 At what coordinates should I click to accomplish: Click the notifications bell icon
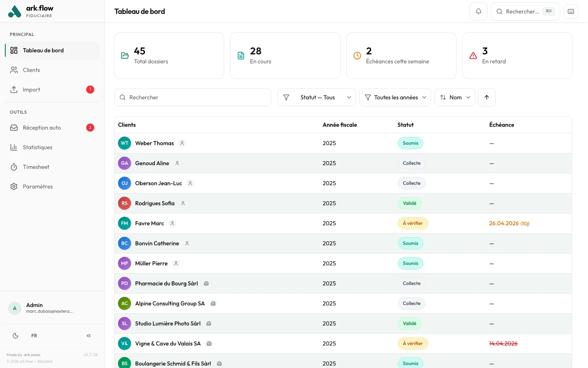point(478,11)
